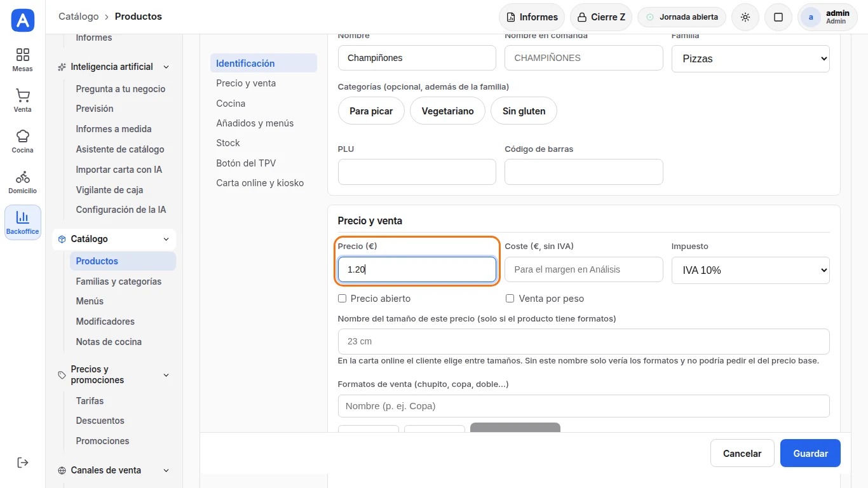Switch to the Cocina section tab
The width and height of the screenshot is (868, 488).
231,103
